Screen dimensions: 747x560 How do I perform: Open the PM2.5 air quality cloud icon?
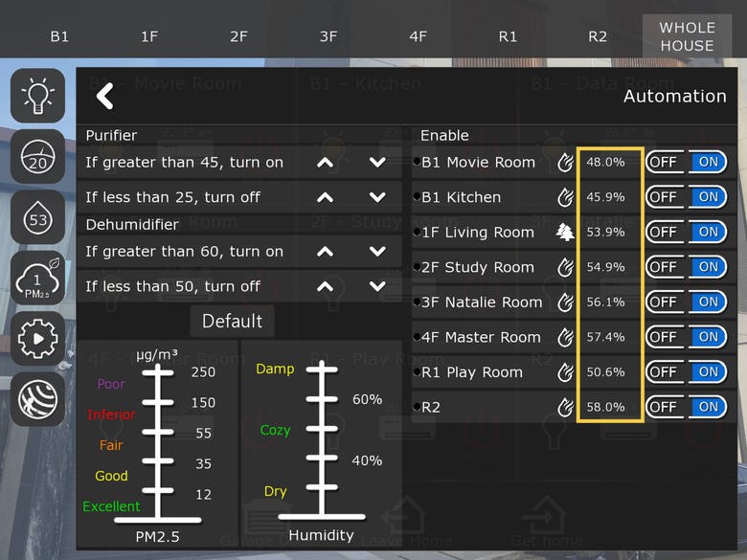pyautogui.click(x=37, y=279)
